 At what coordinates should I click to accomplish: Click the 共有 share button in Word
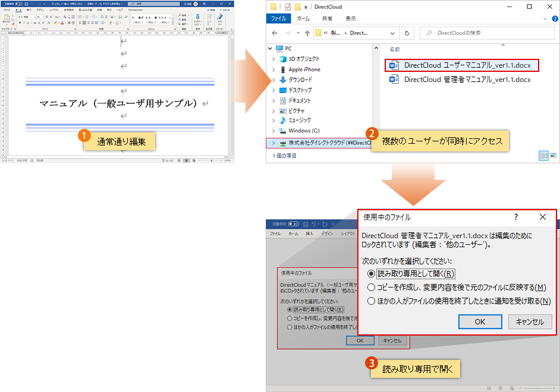(x=211, y=10)
